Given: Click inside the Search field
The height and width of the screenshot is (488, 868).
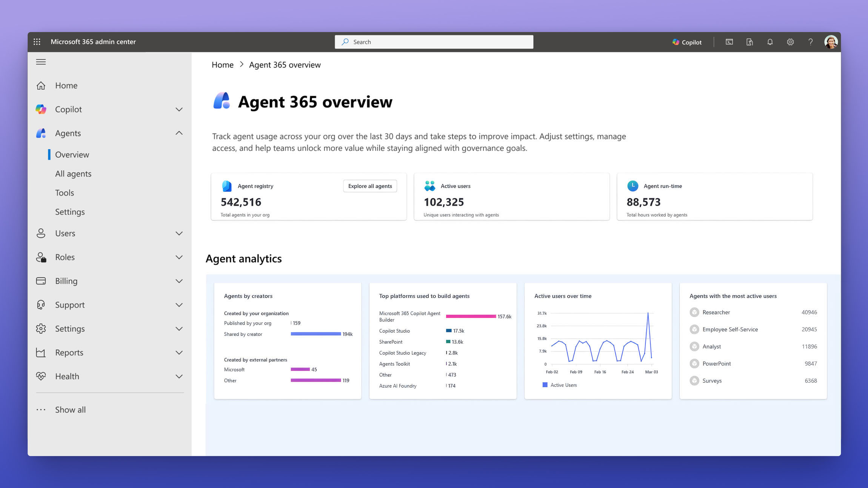Looking at the screenshot, I should [433, 42].
